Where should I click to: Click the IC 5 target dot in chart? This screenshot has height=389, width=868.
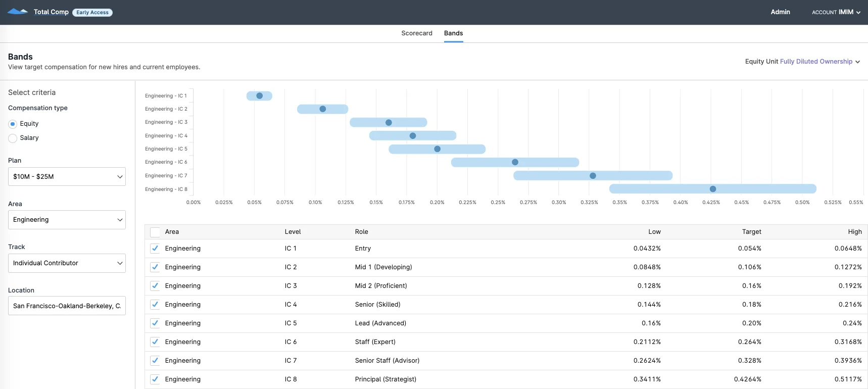(x=438, y=149)
